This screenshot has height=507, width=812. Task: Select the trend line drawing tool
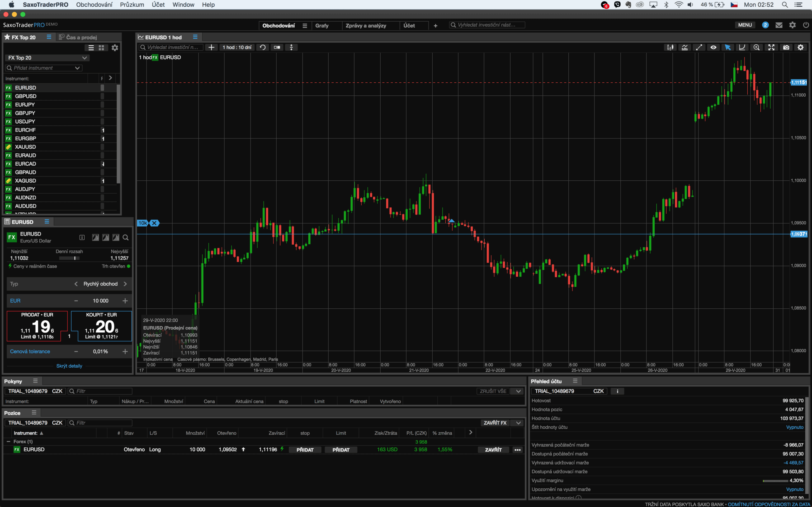pyautogui.click(x=699, y=47)
